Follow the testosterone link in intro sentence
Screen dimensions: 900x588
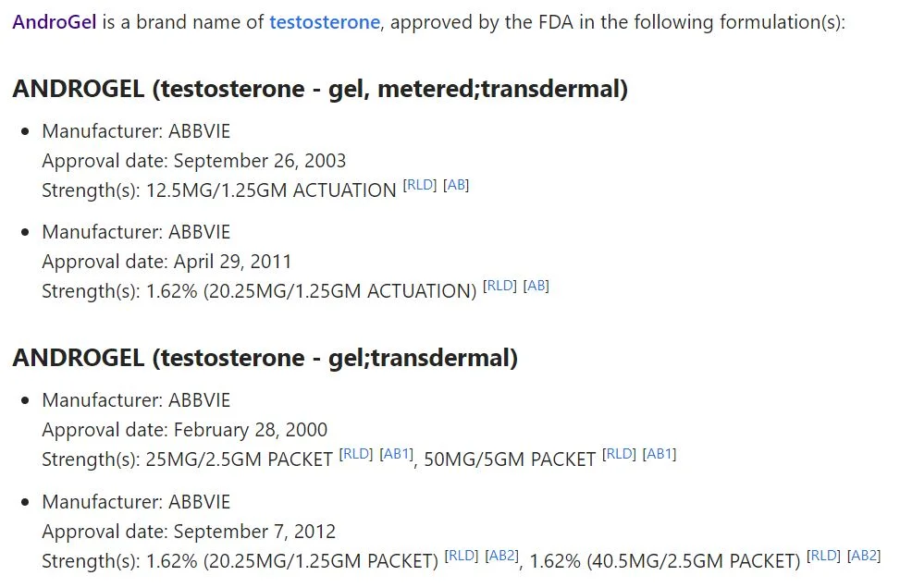coord(324,22)
